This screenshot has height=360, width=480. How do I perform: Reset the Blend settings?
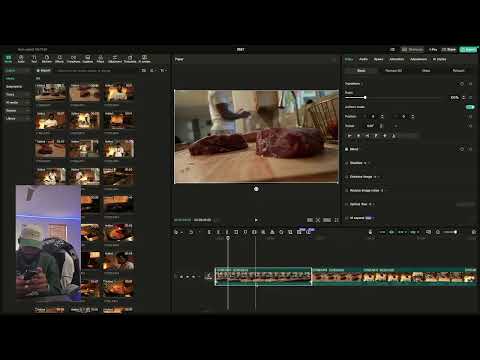(x=462, y=149)
